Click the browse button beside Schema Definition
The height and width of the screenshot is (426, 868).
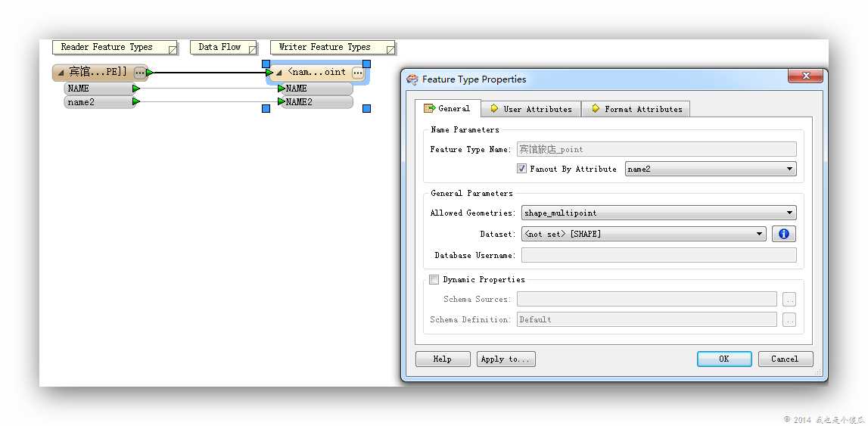789,320
